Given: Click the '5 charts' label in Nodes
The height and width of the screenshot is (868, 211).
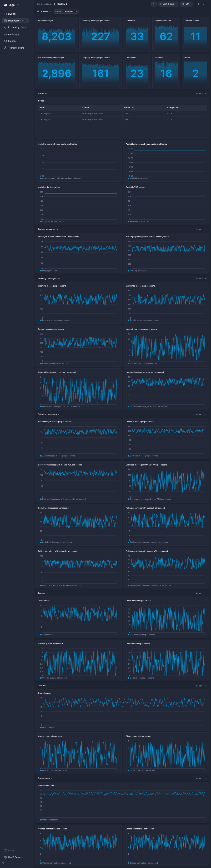Looking at the screenshot, I should click(199, 93).
